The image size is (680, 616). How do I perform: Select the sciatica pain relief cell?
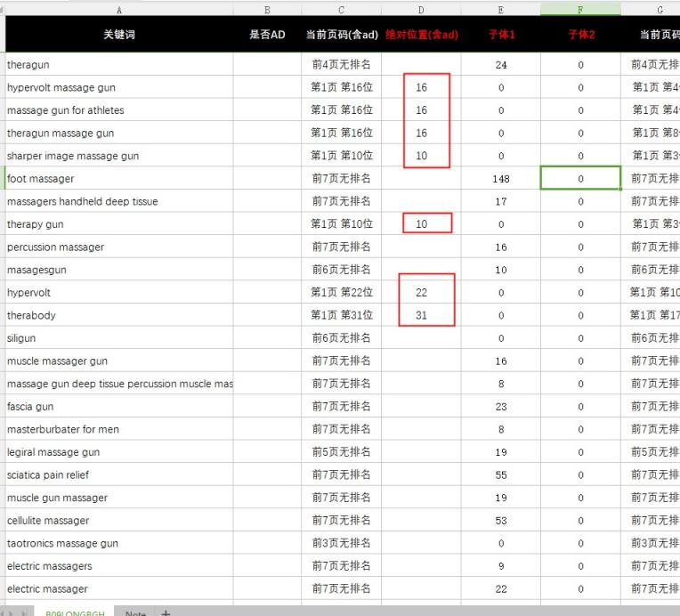coord(119,474)
